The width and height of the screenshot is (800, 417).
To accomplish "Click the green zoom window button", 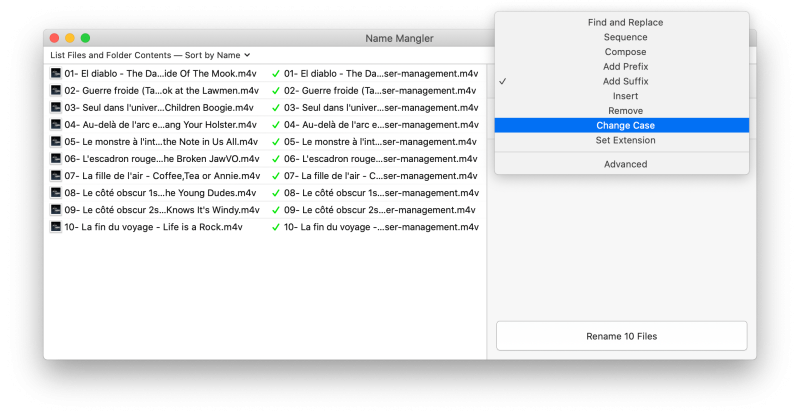I will [85, 38].
